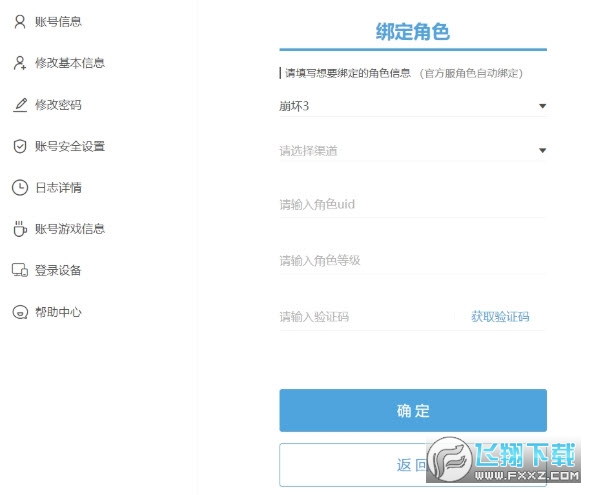Click the arrow beside 崩坏3

(542, 106)
